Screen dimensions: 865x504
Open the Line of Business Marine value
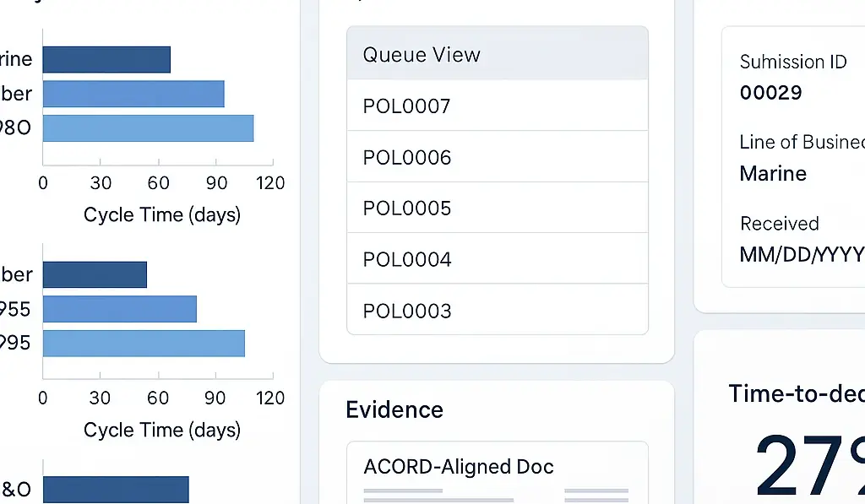(773, 174)
